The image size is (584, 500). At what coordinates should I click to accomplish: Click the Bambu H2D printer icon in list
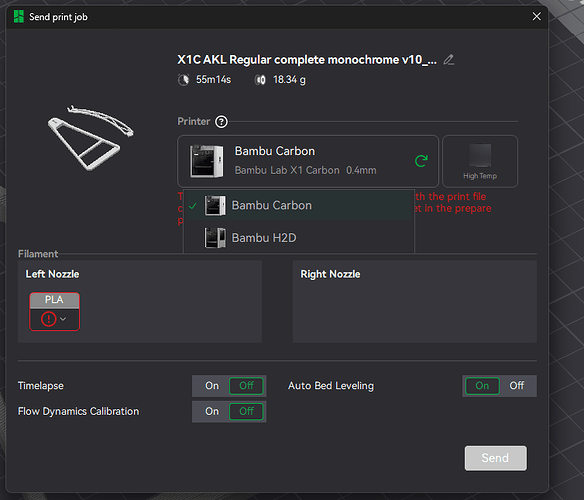click(215, 238)
